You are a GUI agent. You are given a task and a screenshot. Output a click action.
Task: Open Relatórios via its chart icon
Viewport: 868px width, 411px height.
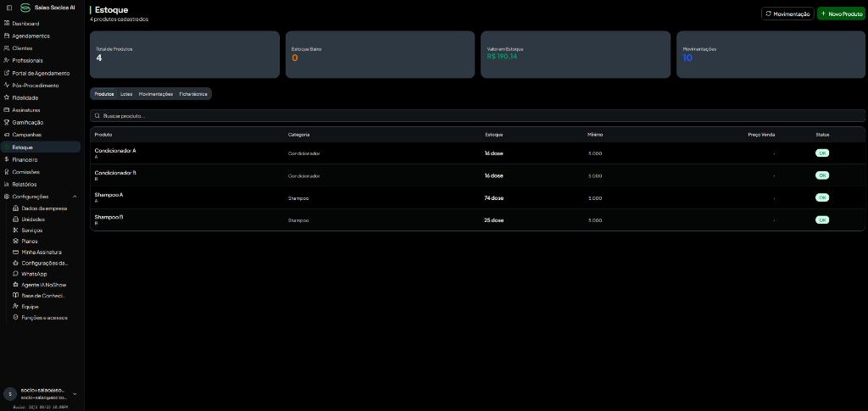point(6,184)
